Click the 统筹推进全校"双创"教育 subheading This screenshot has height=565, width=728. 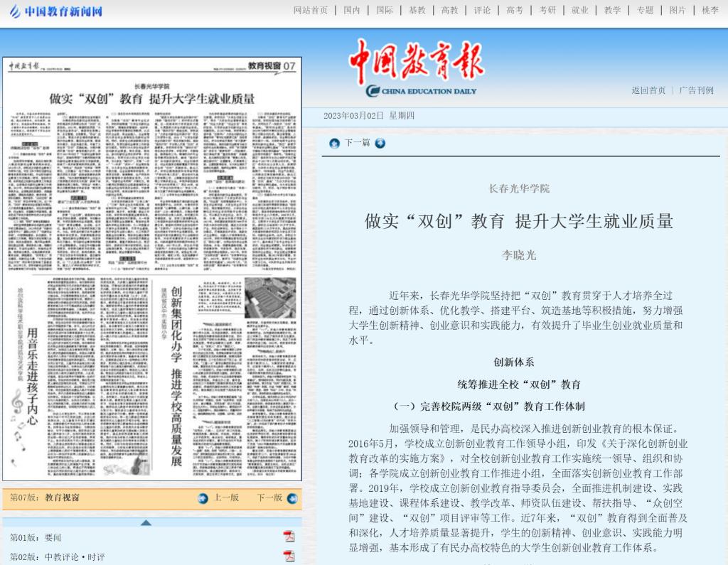[x=519, y=384]
